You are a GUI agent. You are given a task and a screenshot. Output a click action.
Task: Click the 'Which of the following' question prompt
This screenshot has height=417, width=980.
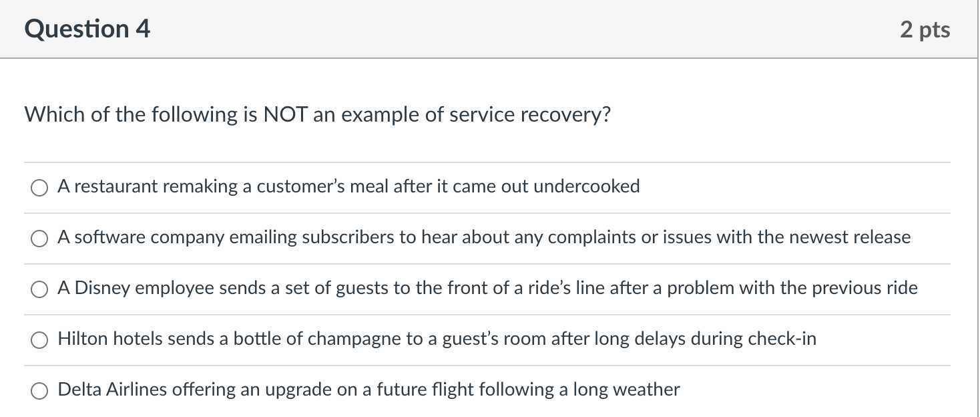pos(317,115)
